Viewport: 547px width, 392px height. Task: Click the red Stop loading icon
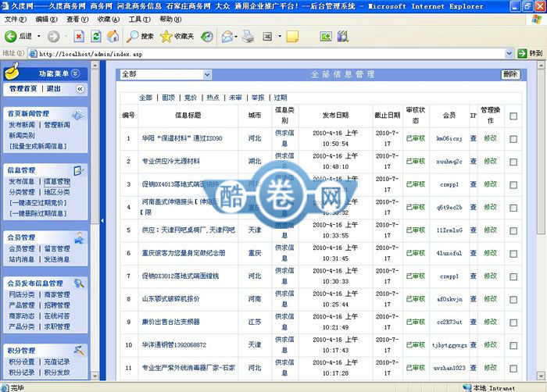pyautogui.click(x=79, y=36)
